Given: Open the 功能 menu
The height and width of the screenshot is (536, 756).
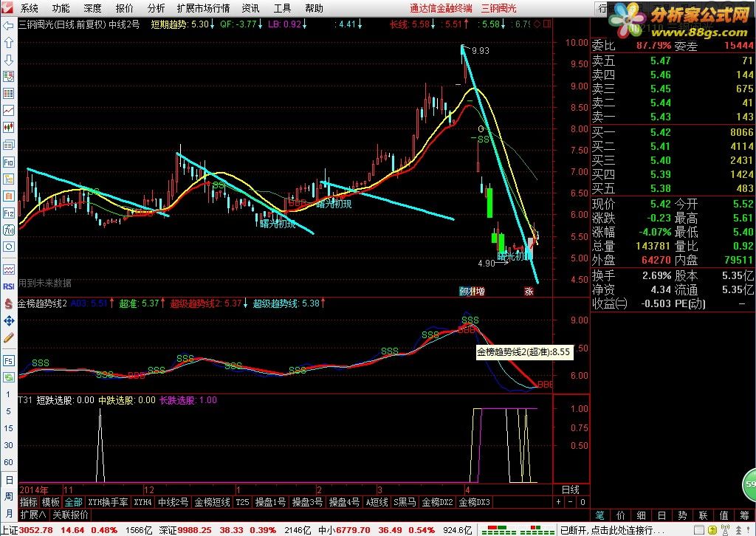Looking at the screenshot, I should (x=61, y=8).
